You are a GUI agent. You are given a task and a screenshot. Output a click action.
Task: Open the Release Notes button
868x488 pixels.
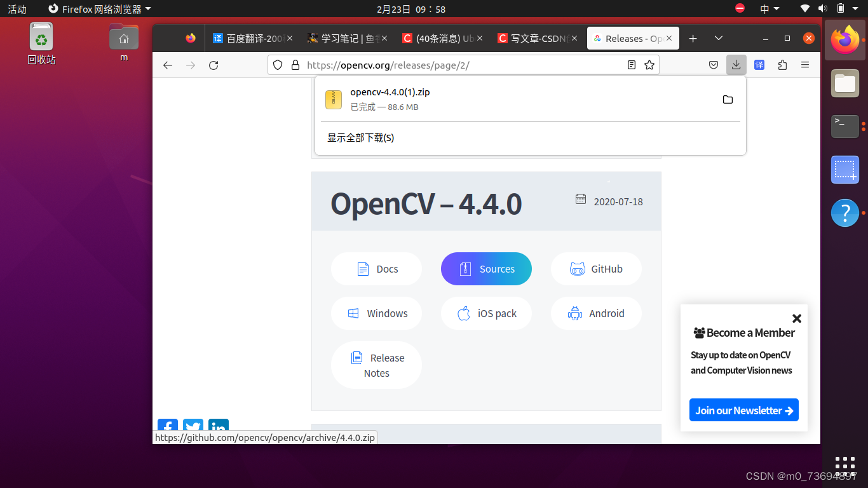click(x=376, y=365)
